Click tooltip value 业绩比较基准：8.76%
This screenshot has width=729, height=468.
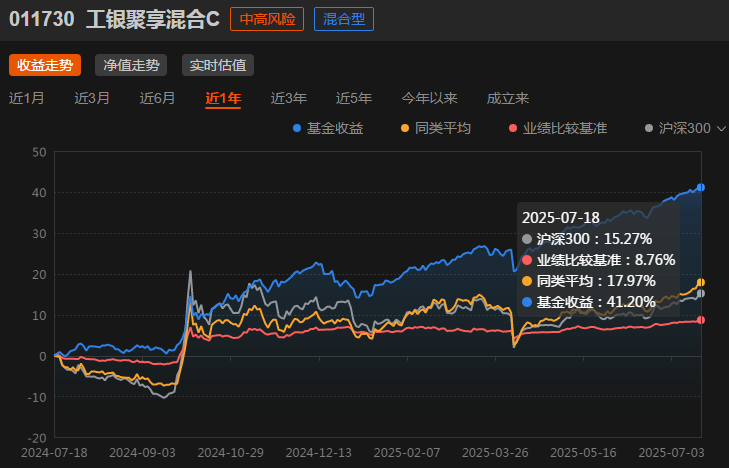click(x=599, y=260)
